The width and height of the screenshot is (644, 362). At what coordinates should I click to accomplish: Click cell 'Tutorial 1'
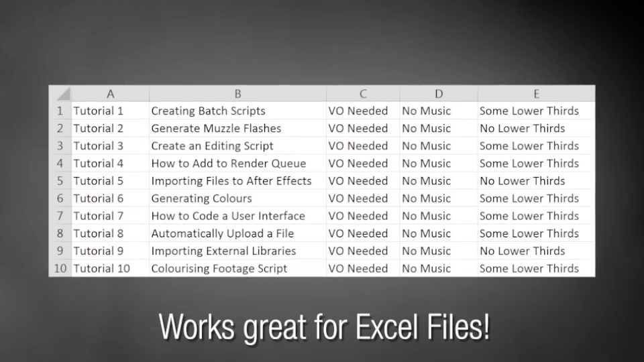pyautogui.click(x=111, y=111)
